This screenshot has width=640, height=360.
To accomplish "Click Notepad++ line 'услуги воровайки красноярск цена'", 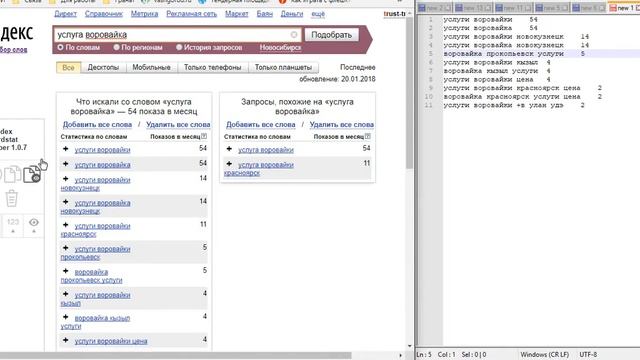I will [522, 88].
